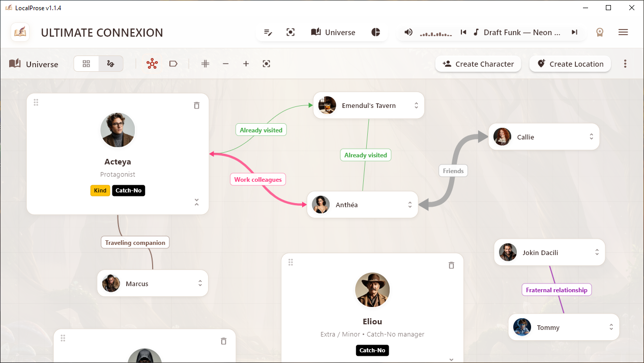Screen dimensions: 644x363
Task: Open the Universe tab in top bar
Action: (x=333, y=32)
